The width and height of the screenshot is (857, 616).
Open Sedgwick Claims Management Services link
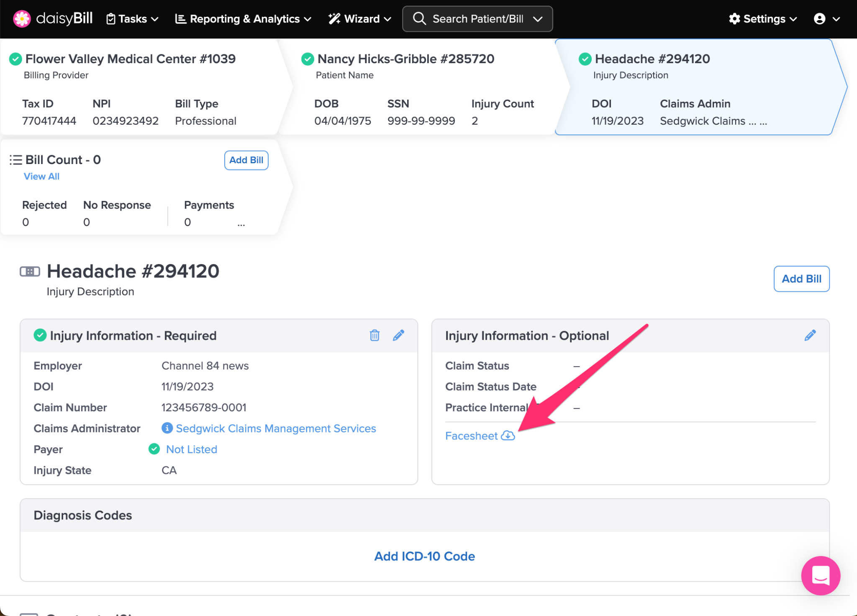276,428
